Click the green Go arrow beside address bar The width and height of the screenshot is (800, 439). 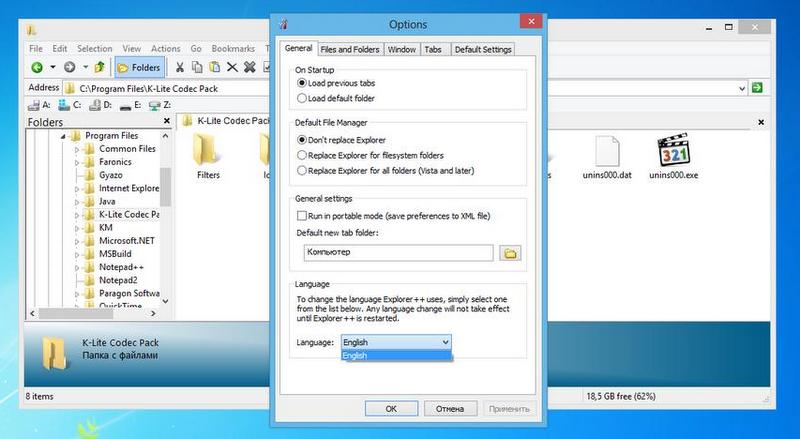pos(757,88)
